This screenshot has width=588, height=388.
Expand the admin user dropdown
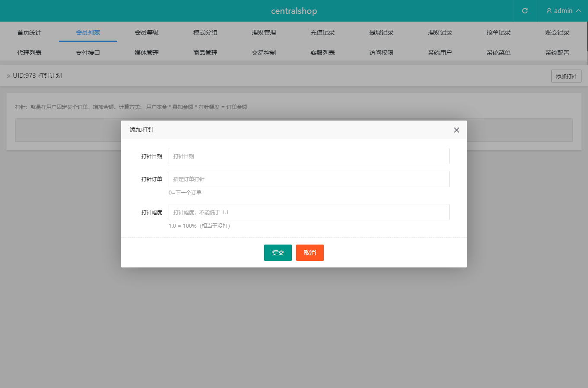point(563,11)
